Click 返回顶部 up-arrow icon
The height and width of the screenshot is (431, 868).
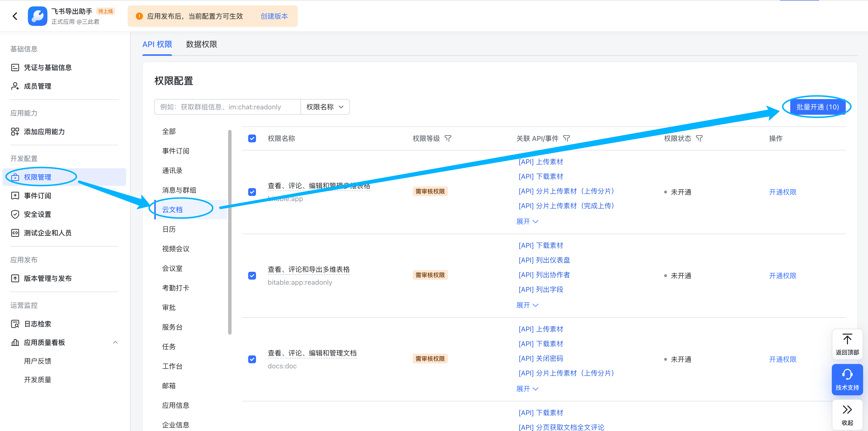[x=847, y=339]
